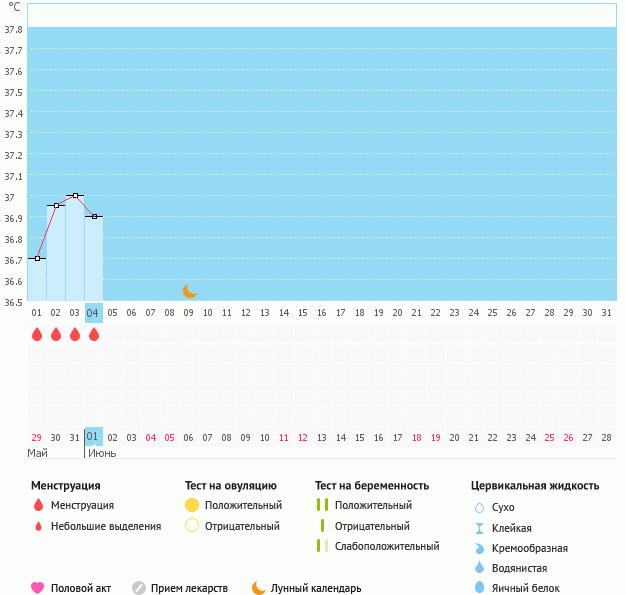Click the menstruation drop under day 04

point(94,335)
